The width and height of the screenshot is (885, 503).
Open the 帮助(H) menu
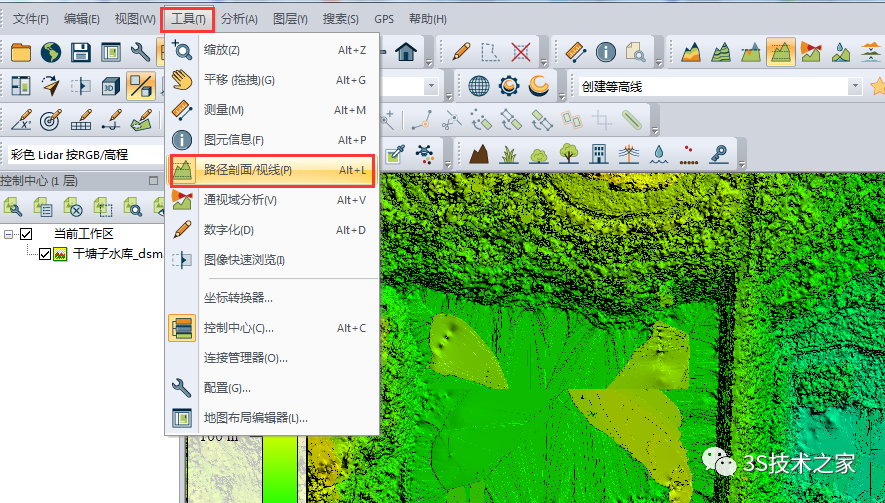428,19
